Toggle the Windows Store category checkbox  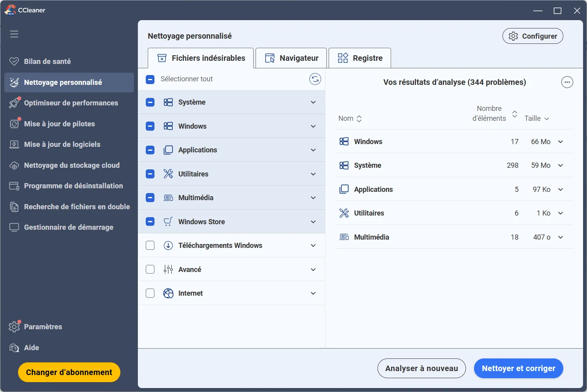tap(150, 221)
